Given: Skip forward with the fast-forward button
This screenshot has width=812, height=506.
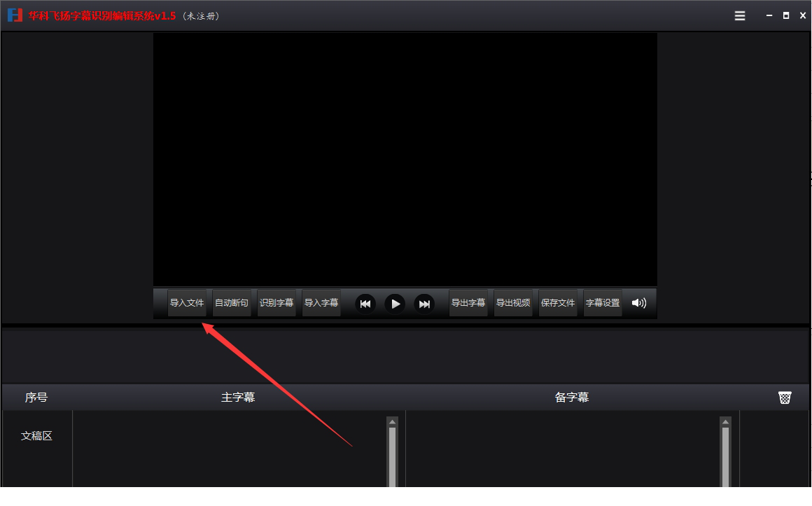Looking at the screenshot, I should pos(424,303).
